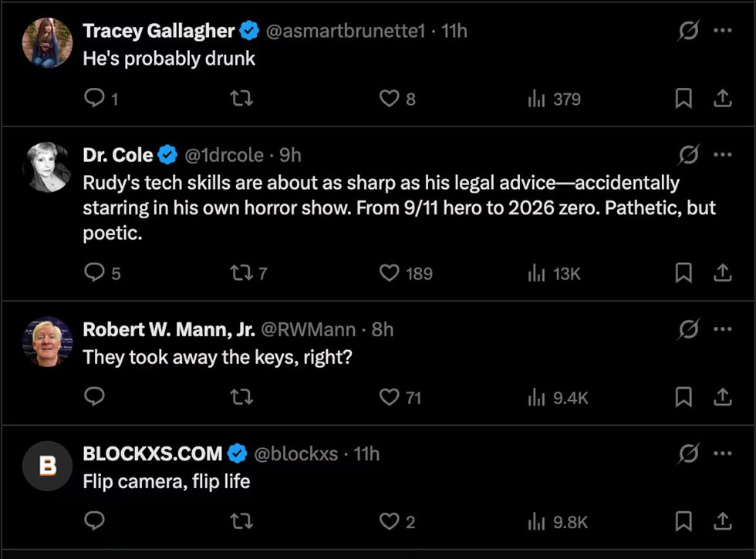756x559 pixels.
Task: Like the BLOCKXS.COM tweet
Action: [x=390, y=522]
